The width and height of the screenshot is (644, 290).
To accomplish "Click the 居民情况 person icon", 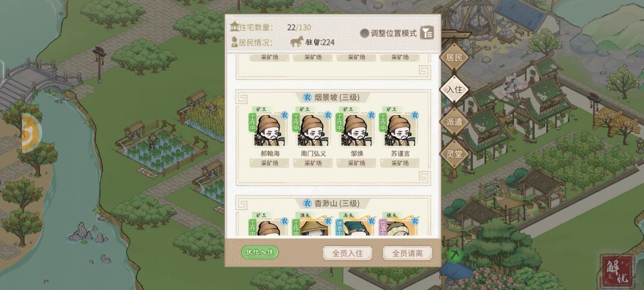I will pyautogui.click(x=234, y=42).
